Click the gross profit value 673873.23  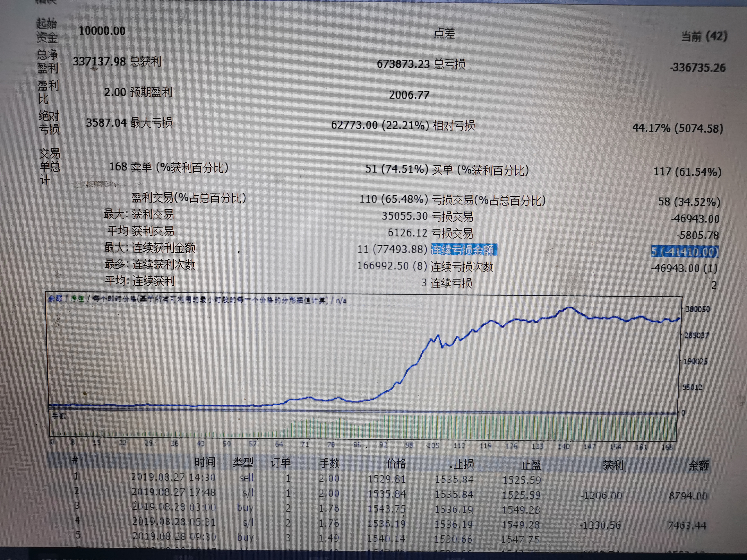pos(403,64)
